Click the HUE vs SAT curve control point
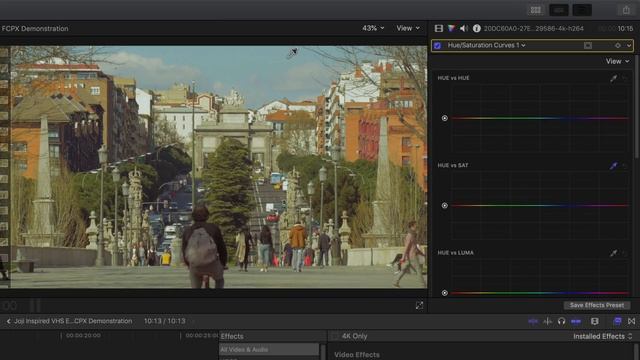Screen dimensions: 640x360 [x=444, y=206]
